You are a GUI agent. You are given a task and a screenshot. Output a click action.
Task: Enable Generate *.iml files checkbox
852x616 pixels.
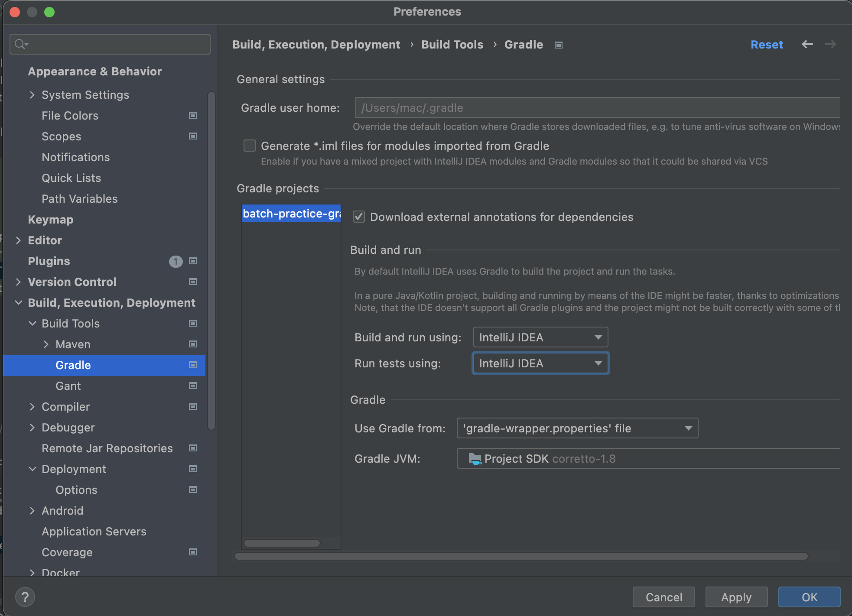pyautogui.click(x=250, y=146)
